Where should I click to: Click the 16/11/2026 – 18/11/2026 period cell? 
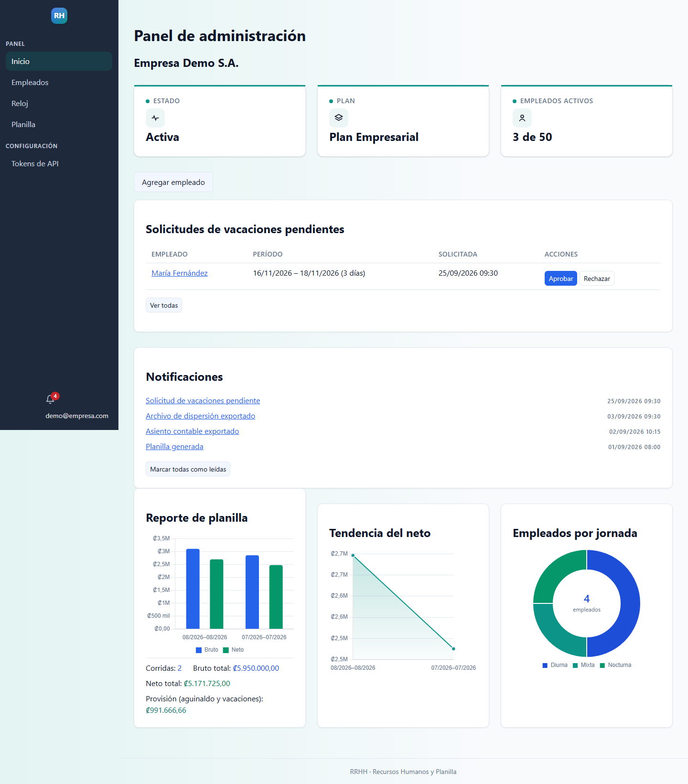click(x=309, y=273)
